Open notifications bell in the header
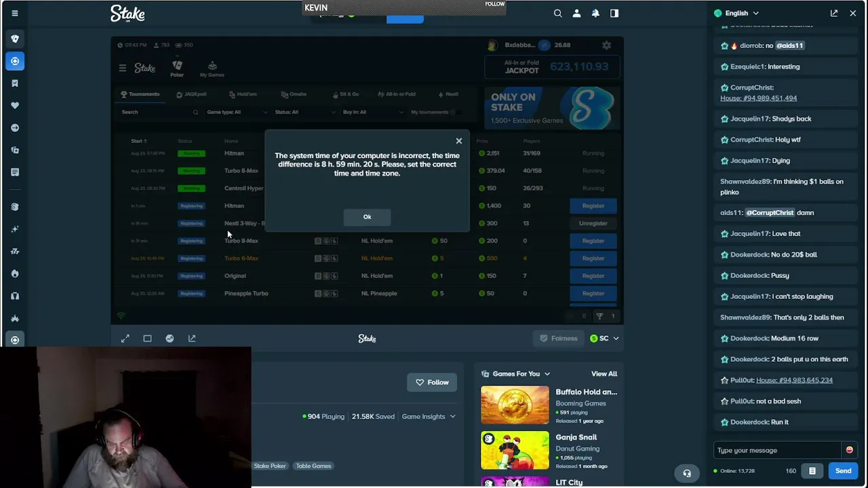The height and width of the screenshot is (488, 868). (x=595, y=13)
